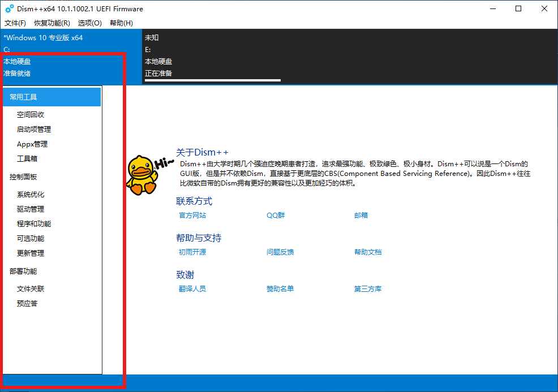Viewport: 558px width, 392px height.
Task: Open 工具箱 in the sidebar
Action: tap(27, 158)
